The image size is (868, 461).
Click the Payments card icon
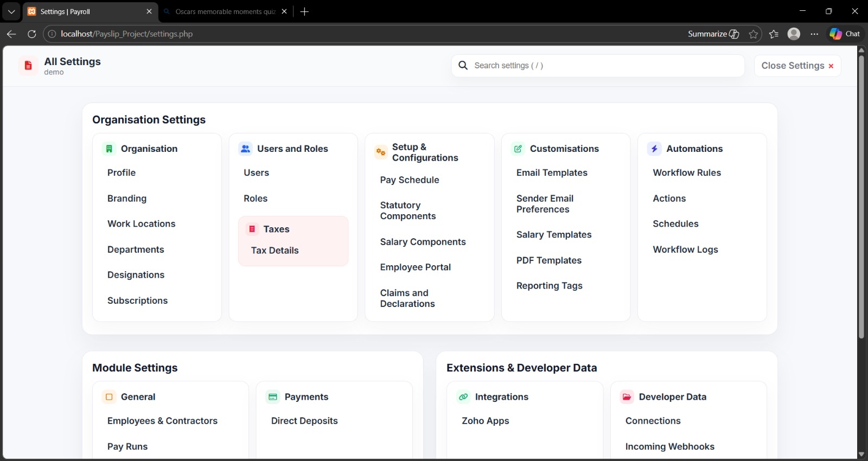click(x=273, y=397)
